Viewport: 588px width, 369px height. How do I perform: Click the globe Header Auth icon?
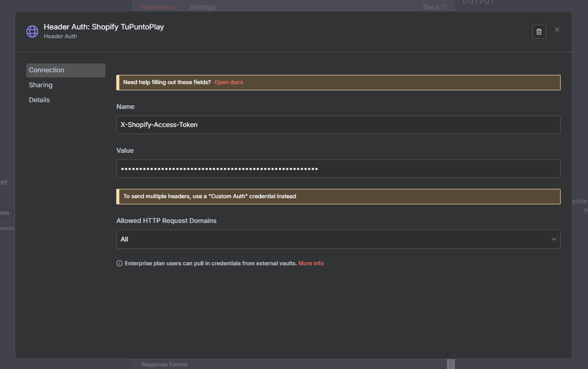pos(32,31)
